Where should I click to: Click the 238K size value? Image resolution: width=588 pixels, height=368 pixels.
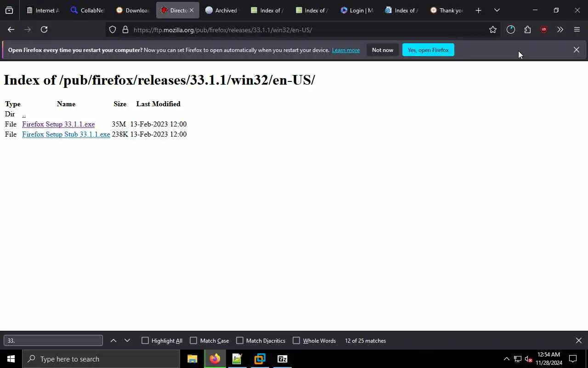(120, 134)
